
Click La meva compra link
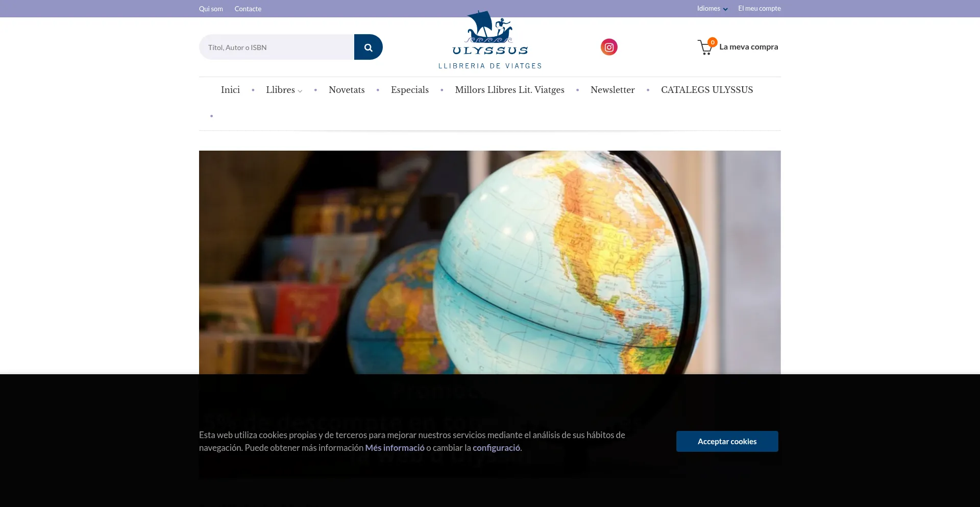click(749, 47)
